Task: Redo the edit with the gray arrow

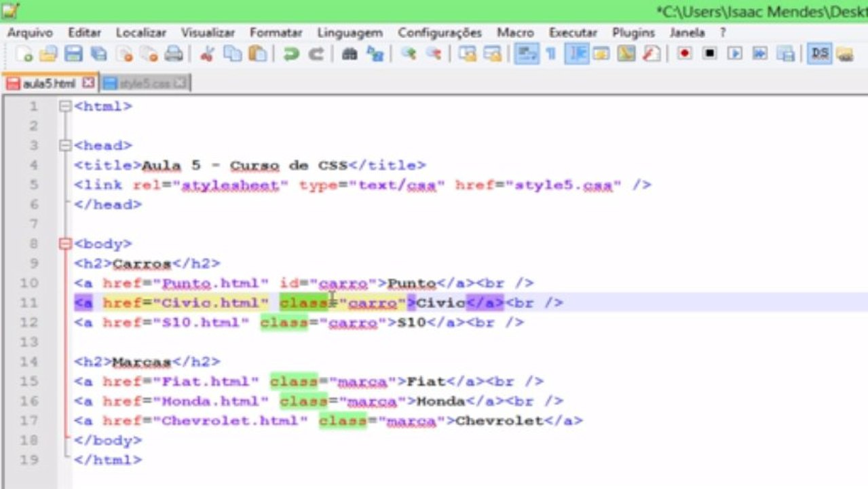Action: click(316, 54)
